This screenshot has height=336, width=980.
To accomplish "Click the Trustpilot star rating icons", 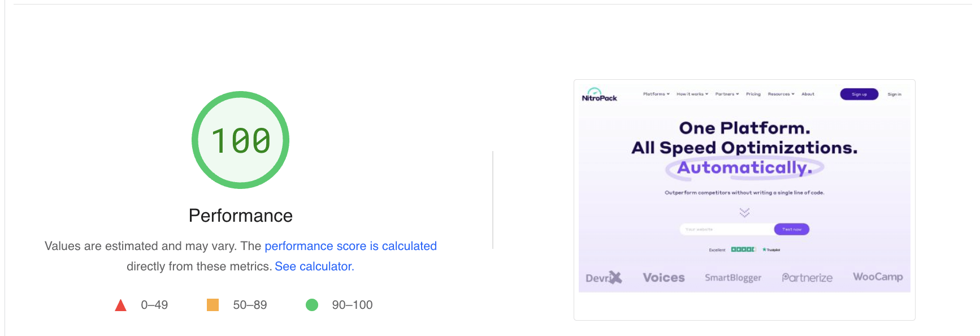I will point(743,249).
